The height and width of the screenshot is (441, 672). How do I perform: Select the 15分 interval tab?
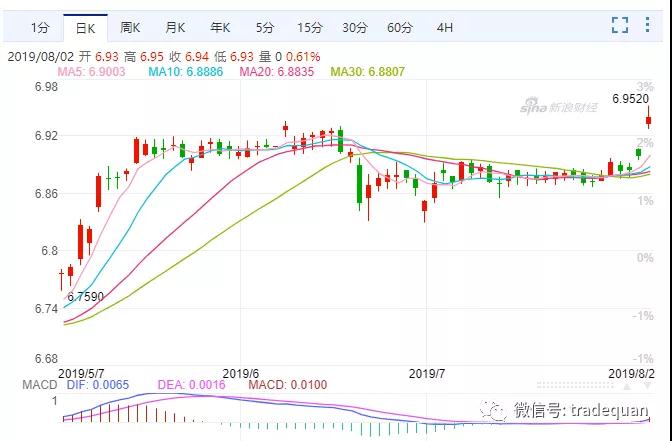coord(309,28)
